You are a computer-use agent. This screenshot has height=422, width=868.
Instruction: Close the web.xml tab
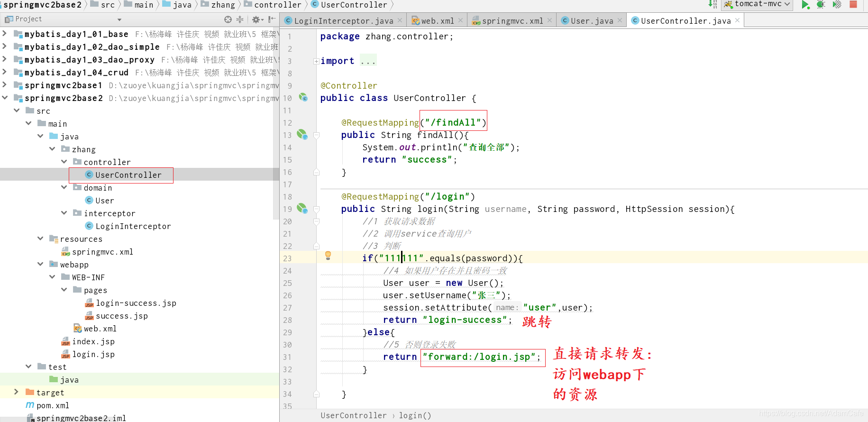(x=460, y=20)
